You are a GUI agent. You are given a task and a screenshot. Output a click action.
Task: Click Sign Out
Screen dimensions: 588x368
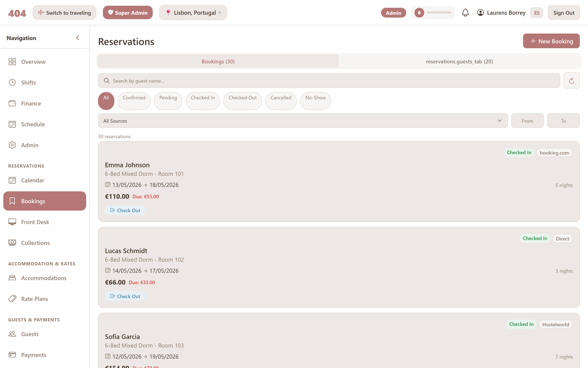pyautogui.click(x=564, y=13)
